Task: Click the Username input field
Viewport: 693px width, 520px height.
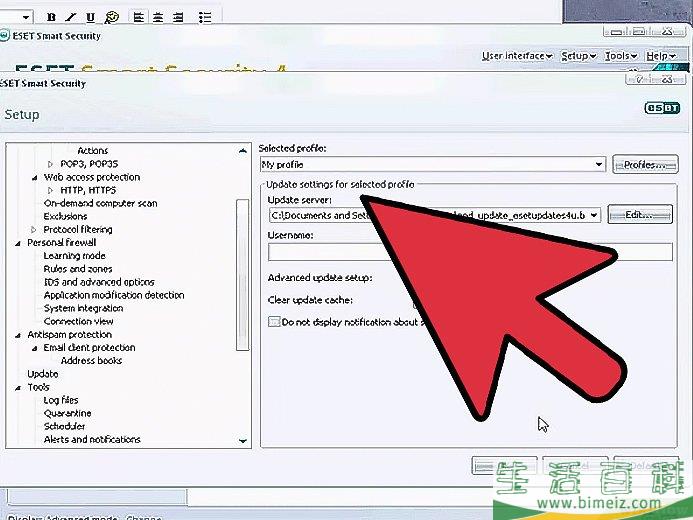Action: pos(470,252)
